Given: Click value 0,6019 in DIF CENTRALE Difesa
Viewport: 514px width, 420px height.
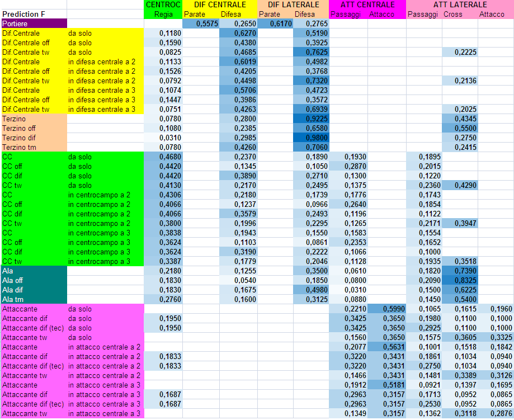Looking at the screenshot, I should (x=238, y=62).
